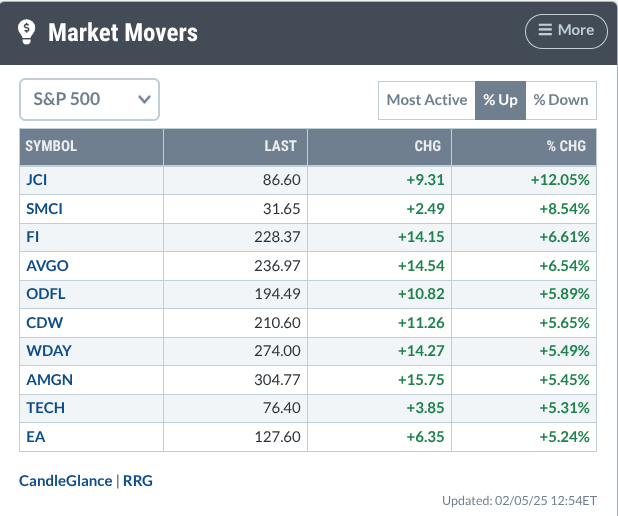Click EA change value +6.35
The height and width of the screenshot is (516, 618).
pyautogui.click(x=425, y=437)
